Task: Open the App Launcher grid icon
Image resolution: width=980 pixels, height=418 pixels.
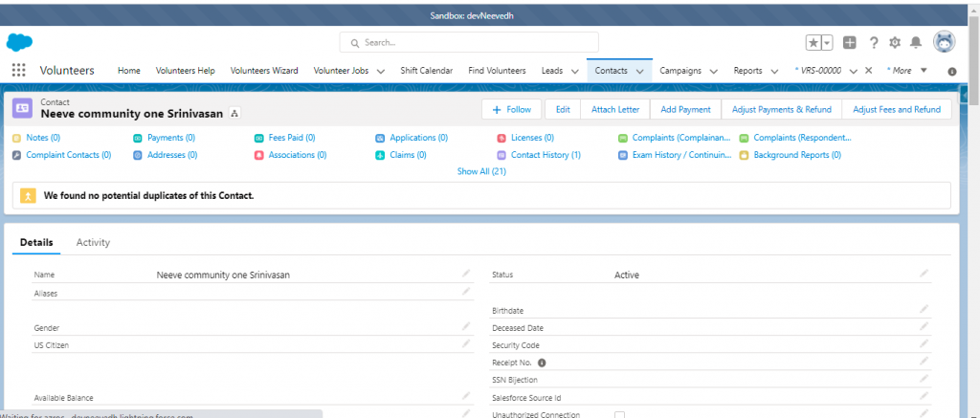Action: coord(19,70)
